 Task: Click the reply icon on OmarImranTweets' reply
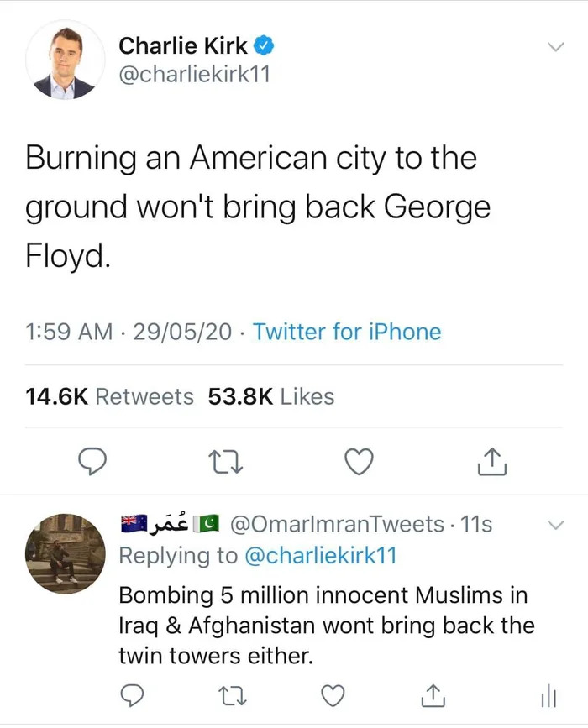click(x=133, y=696)
